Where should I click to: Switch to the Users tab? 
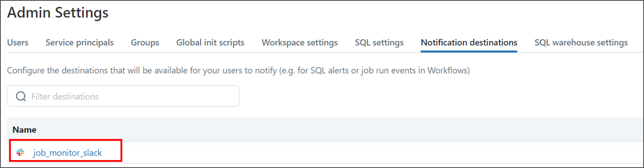pyautogui.click(x=17, y=43)
